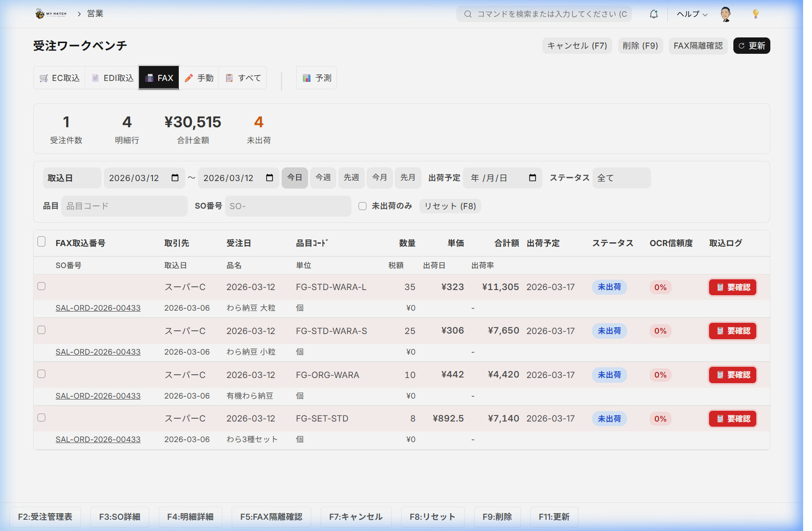Select the 手動 tab
Screen dimensions: 812x531
199,78
